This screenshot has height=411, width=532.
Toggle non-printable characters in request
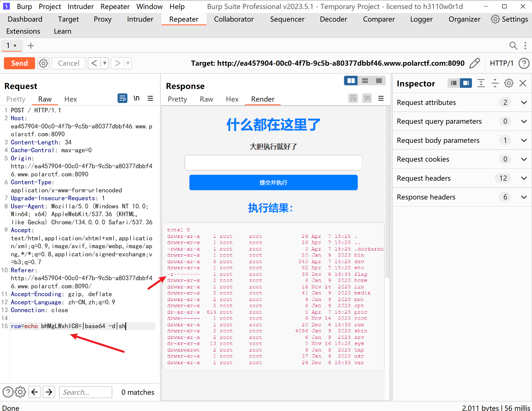136,98
